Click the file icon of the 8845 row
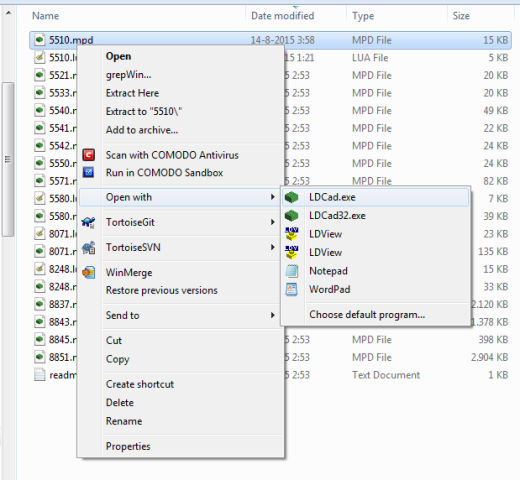520x480 pixels. [x=39, y=339]
